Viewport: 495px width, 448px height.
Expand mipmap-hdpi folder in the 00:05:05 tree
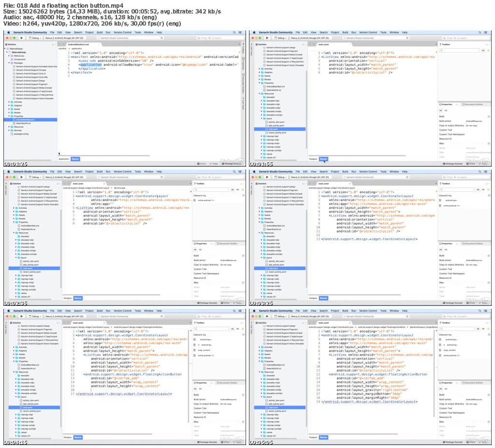point(262,415)
